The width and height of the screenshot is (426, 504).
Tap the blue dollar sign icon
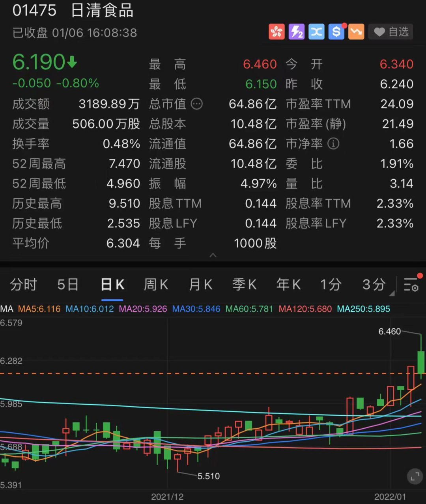point(336,32)
